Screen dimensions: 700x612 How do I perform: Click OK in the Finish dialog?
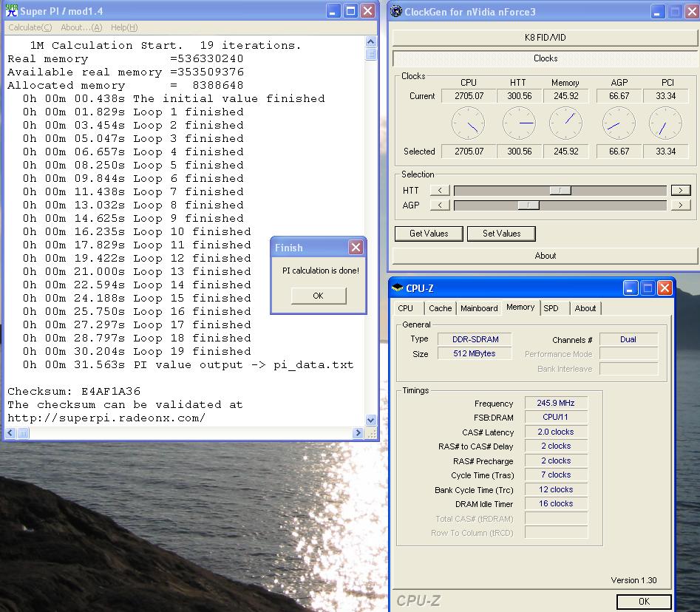[319, 296]
